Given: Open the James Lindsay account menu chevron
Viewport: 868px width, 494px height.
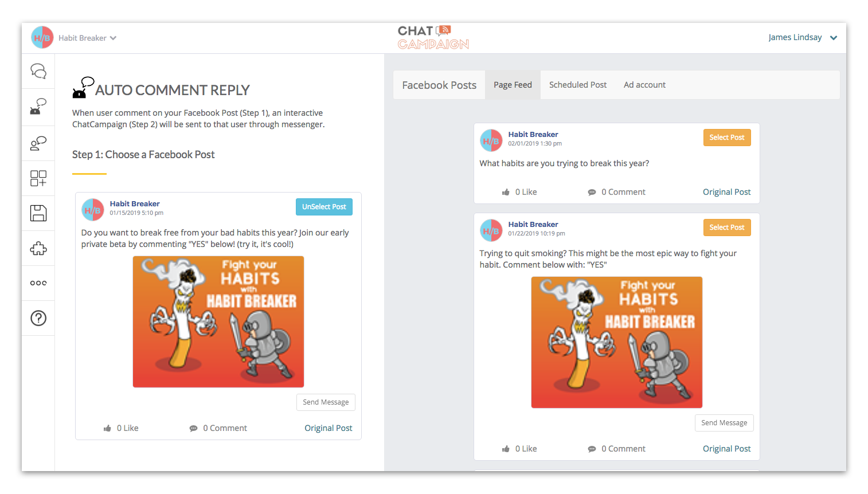Looking at the screenshot, I should pos(834,38).
